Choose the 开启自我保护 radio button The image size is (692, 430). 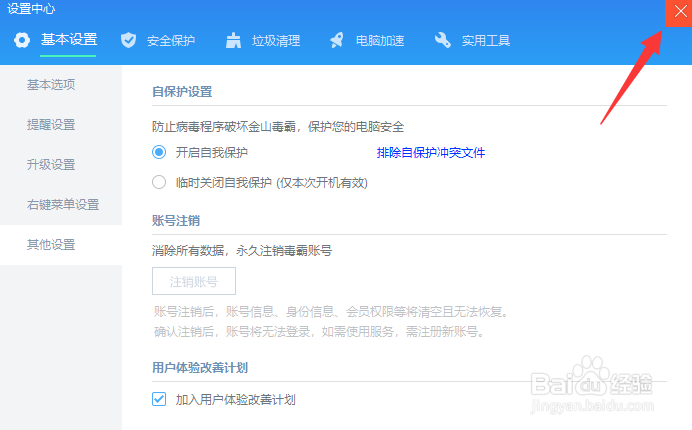click(159, 152)
